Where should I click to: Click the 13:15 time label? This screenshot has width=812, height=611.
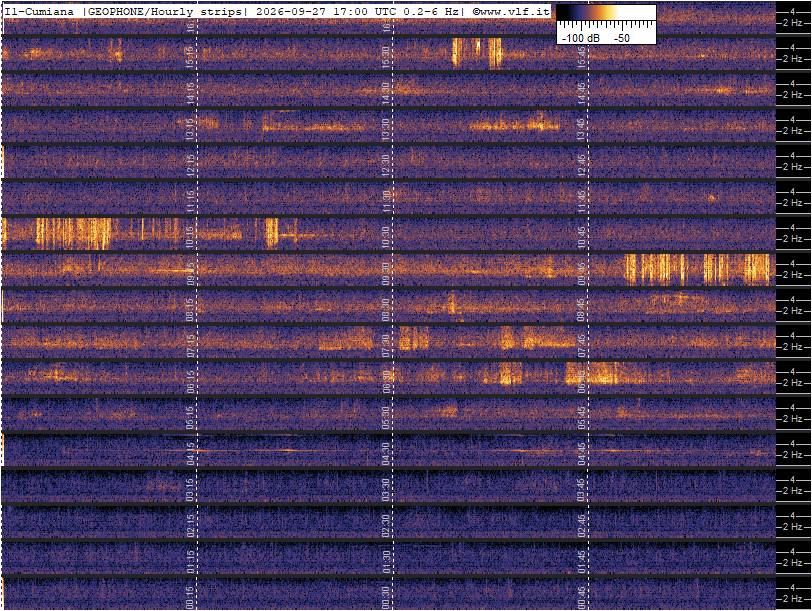[190, 129]
